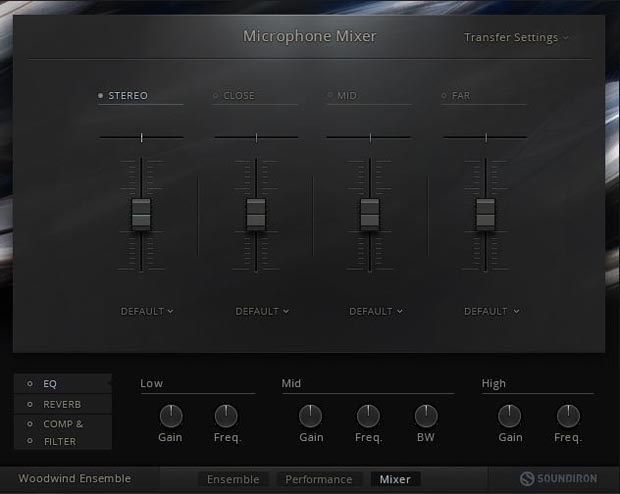Open STEREO channel DEFAULT output dropdown
Viewport: 620px width, 494px height.
click(147, 311)
